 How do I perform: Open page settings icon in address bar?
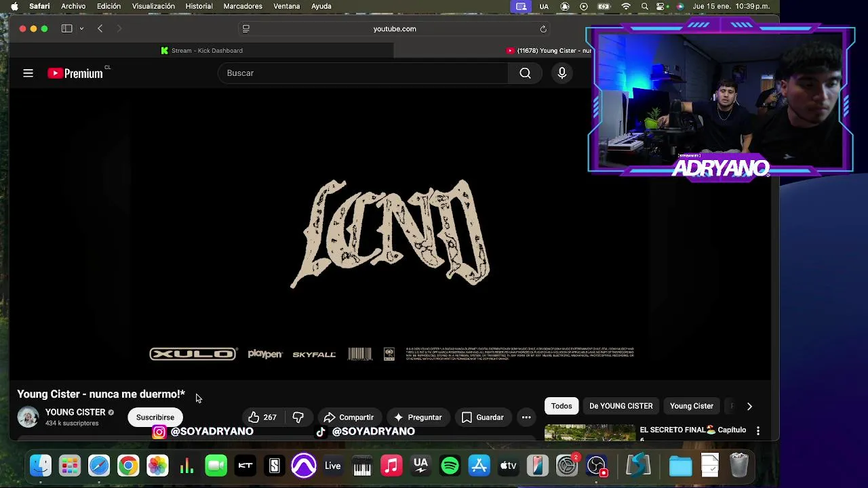click(246, 28)
